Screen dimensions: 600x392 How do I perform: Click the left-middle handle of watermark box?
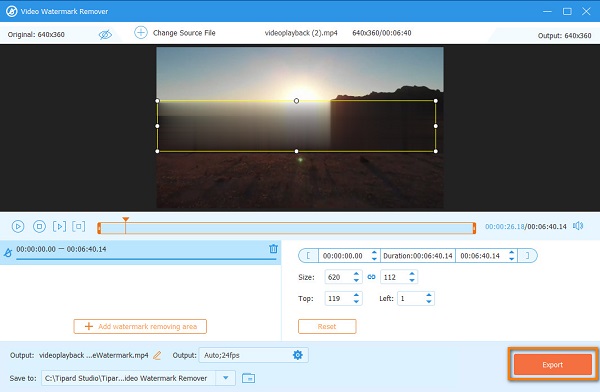coord(157,126)
